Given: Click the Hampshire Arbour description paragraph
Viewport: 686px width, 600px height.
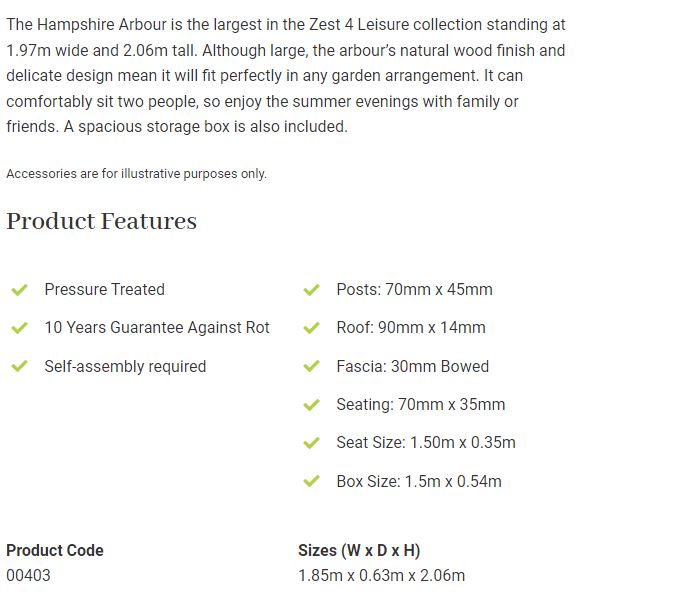Looking at the screenshot, I should (286, 75).
